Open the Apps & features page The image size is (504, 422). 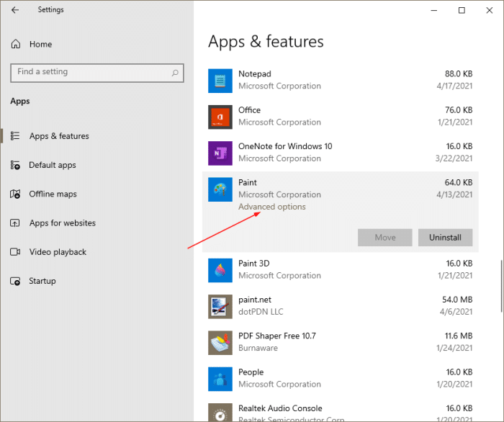click(59, 136)
